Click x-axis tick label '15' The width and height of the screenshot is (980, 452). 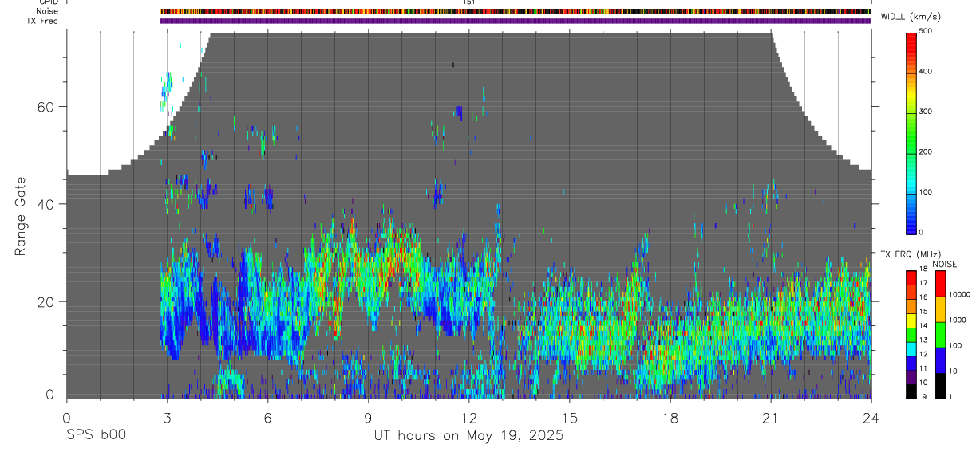coord(570,418)
